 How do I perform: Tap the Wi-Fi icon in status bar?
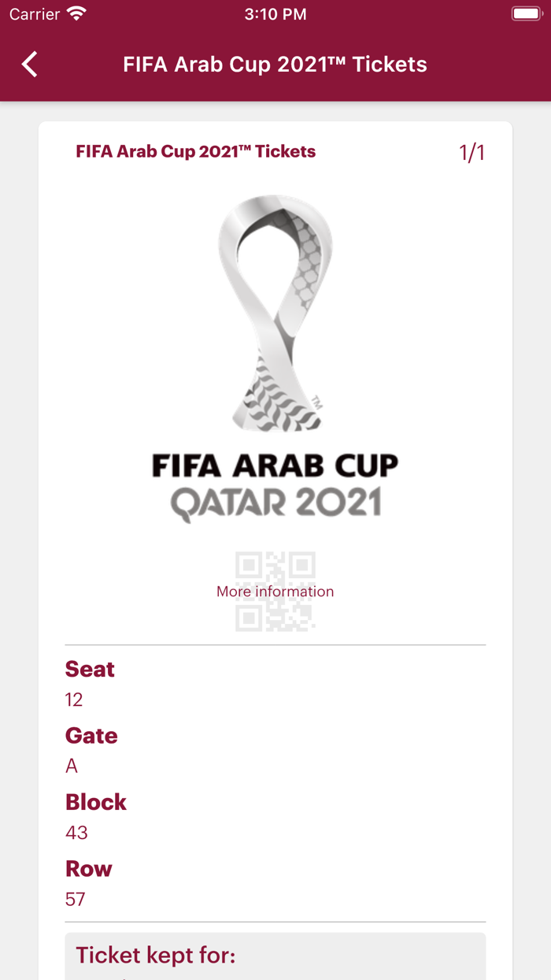(75, 13)
